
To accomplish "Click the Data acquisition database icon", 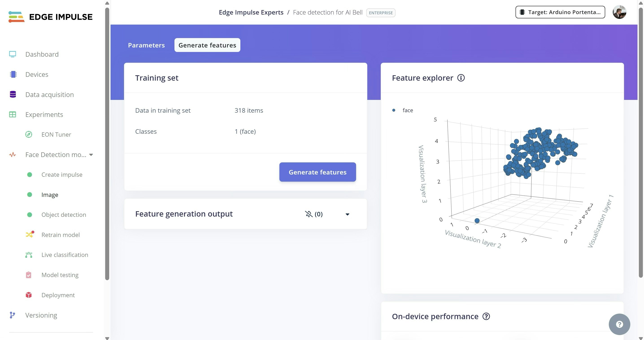I will tap(13, 94).
